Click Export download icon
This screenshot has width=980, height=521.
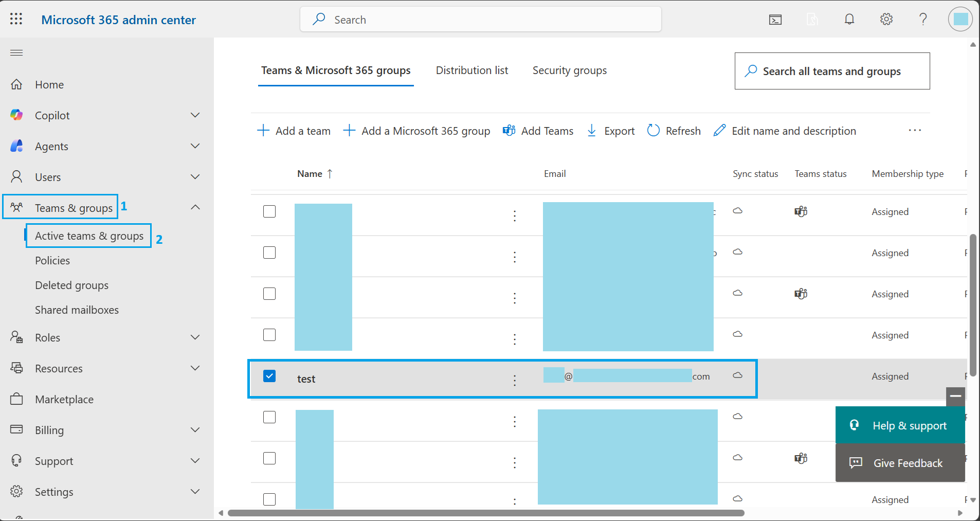tap(592, 131)
